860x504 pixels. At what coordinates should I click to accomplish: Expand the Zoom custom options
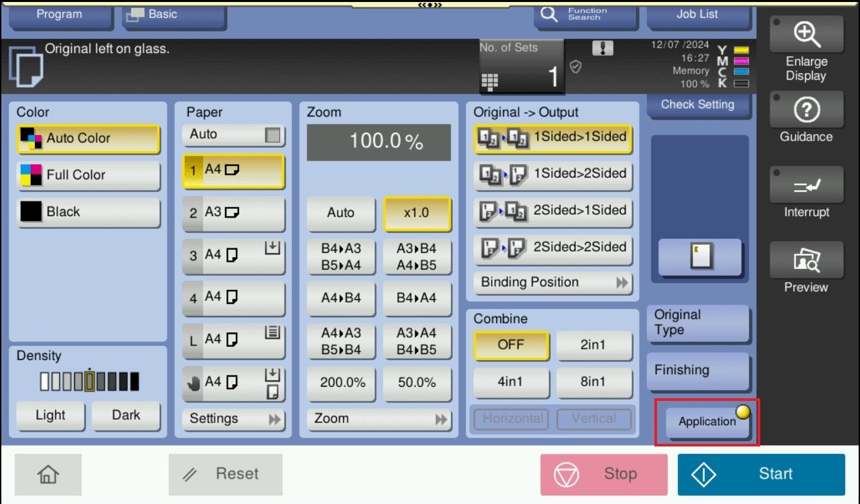[x=379, y=419]
